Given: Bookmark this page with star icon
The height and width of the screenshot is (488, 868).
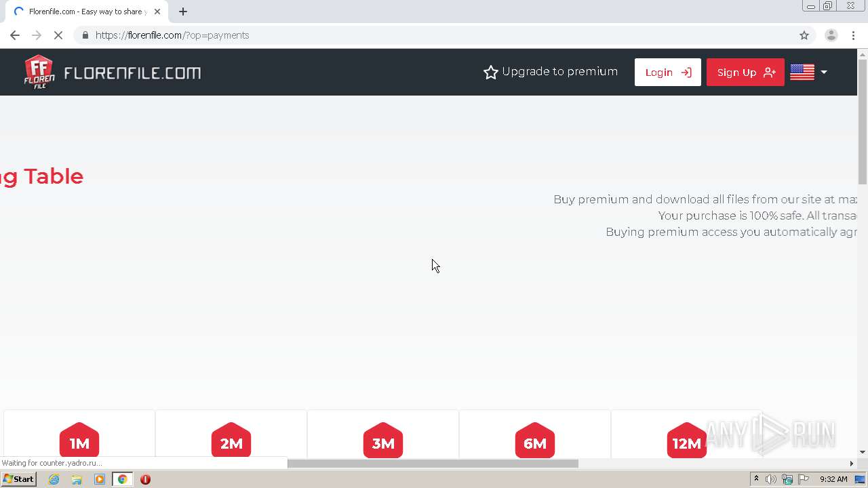Looking at the screenshot, I should (x=804, y=35).
